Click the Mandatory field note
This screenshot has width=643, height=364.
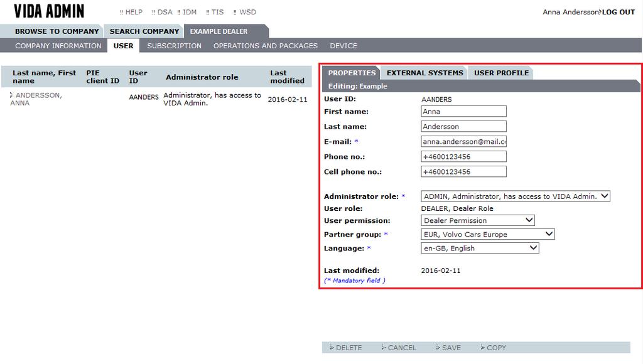(x=355, y=281)
